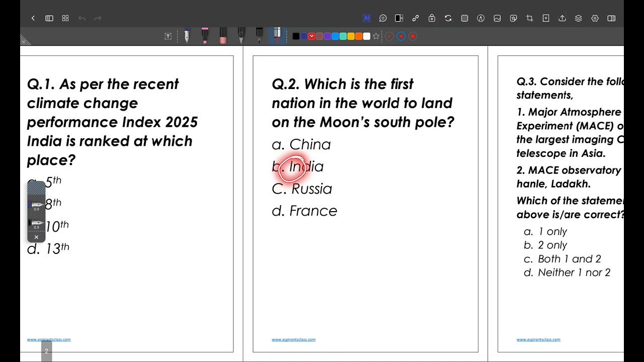Viewport: 644px width, 362px height.
Task: Choose the dark blue color swatch
Action: point(304,36)
